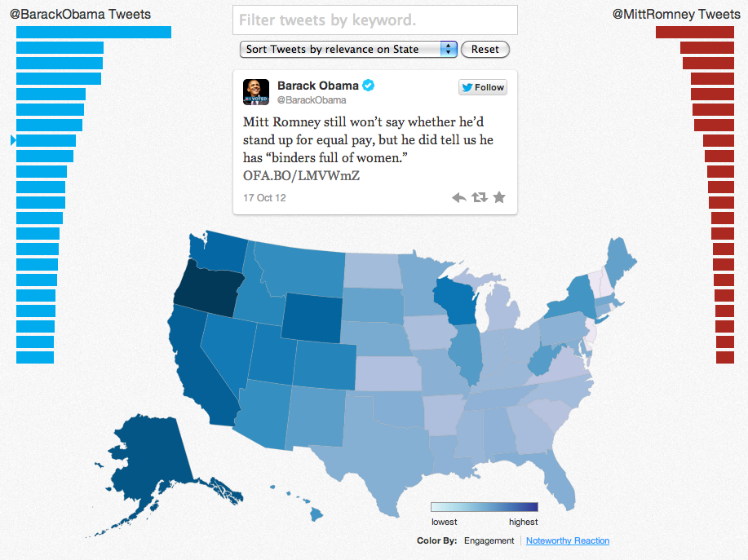Click the Twitter bird Follow button
Image resolution: width=748 pixels, height=560 pixels.
pyautogui.click(x=483, y=87)
